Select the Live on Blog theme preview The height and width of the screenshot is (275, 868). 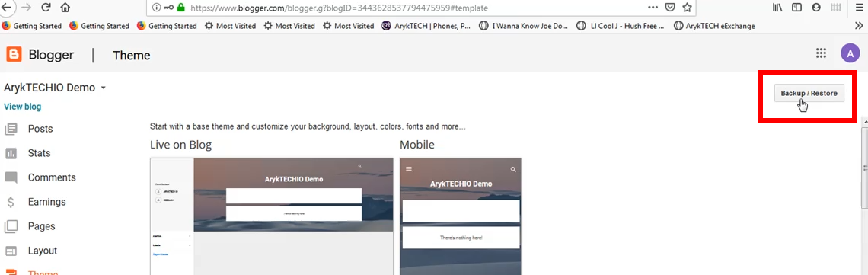(x=272, y=216)
